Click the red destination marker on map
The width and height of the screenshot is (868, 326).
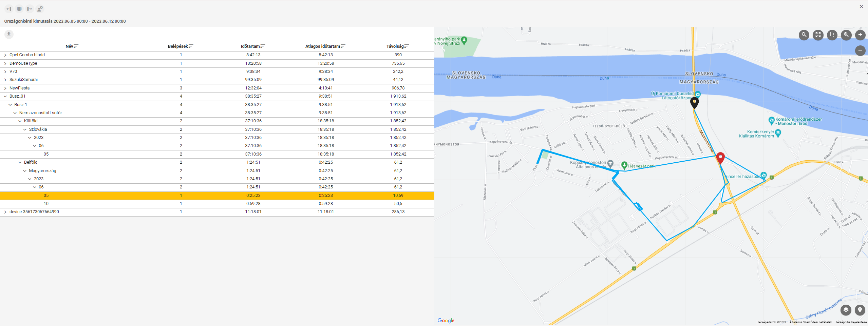click(x=720, y=158)
